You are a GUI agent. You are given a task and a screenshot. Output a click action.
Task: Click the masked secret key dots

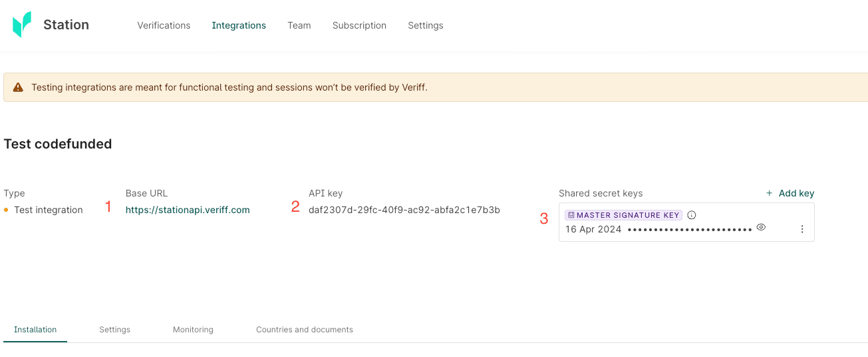click(689, 229)
